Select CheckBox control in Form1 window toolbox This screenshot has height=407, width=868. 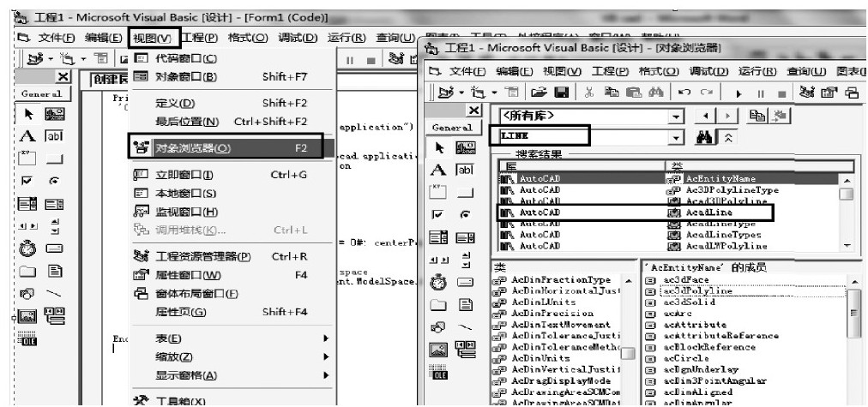click(x=27, y=182)
